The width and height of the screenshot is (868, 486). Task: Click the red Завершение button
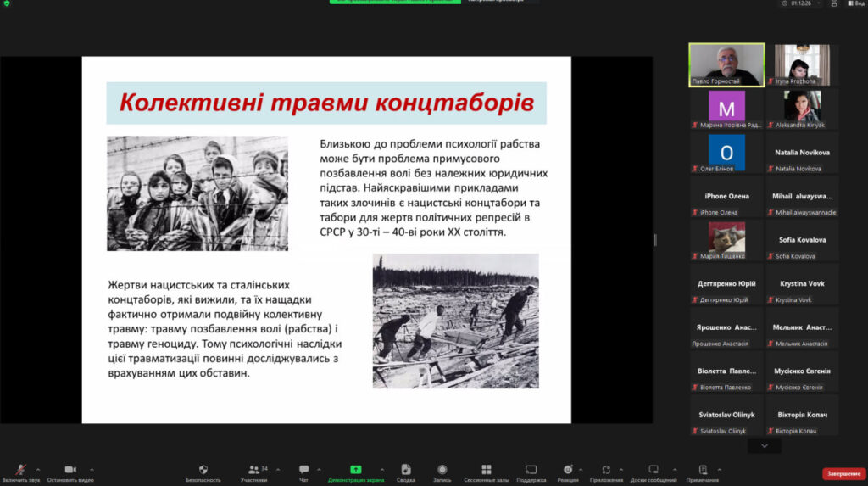pos(843,473)
